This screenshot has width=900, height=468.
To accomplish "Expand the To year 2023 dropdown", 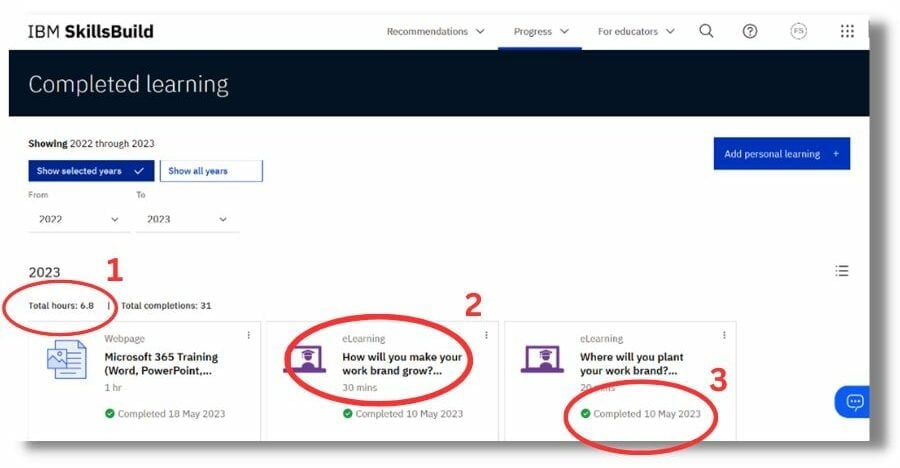I will [x=187, y=219].
